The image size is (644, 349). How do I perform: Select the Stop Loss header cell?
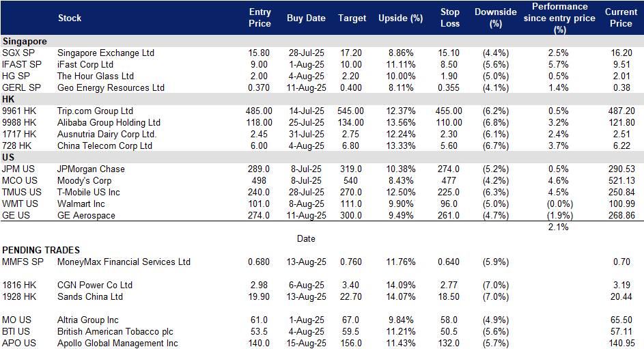click(450, 18)
